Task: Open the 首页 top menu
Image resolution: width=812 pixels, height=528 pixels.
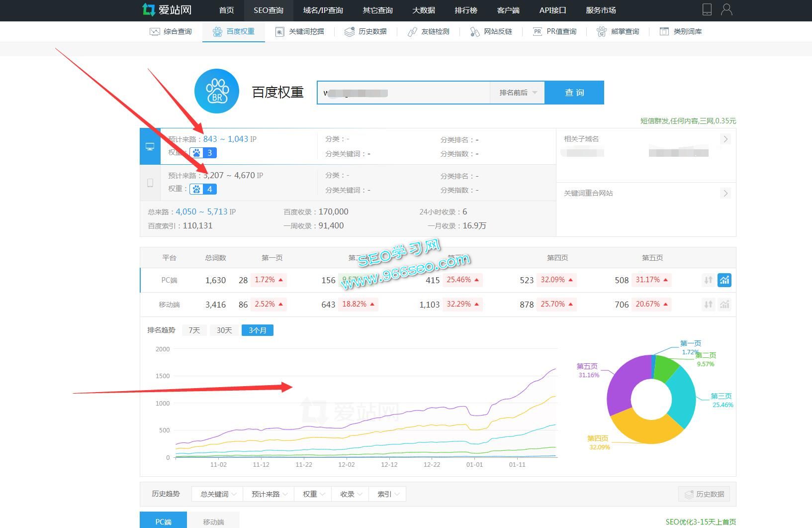Action: [227, 10]
